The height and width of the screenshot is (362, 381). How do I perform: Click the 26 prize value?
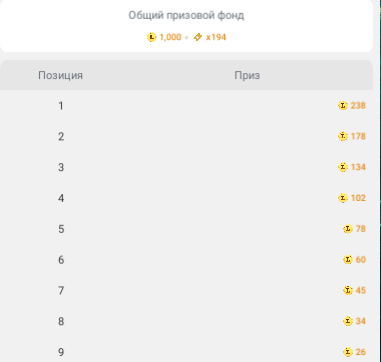click(x=361, y=352)
